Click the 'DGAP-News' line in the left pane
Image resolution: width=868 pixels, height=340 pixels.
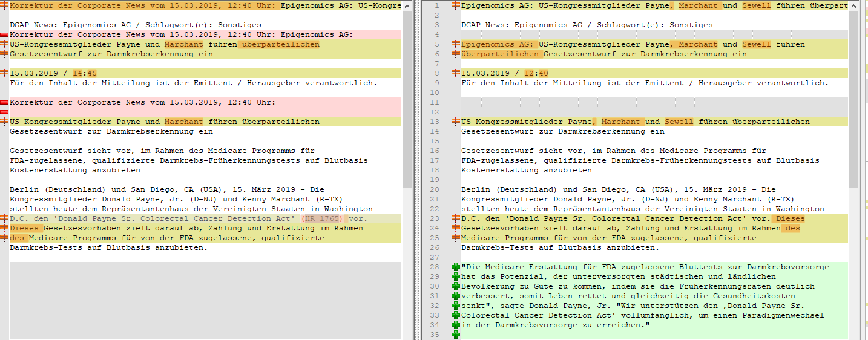pos(136,25)
